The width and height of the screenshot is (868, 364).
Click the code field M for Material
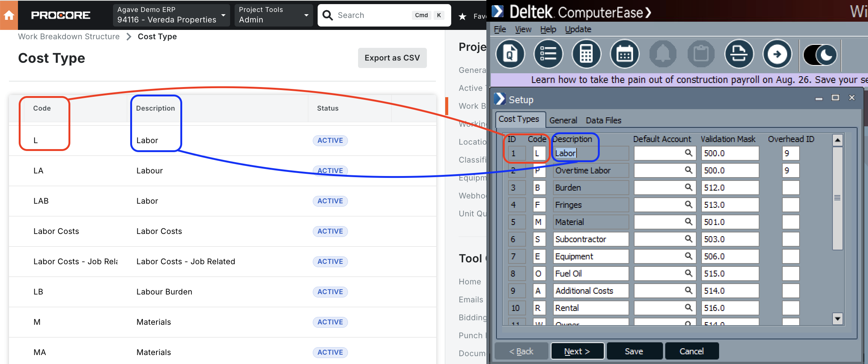(539, 222)
